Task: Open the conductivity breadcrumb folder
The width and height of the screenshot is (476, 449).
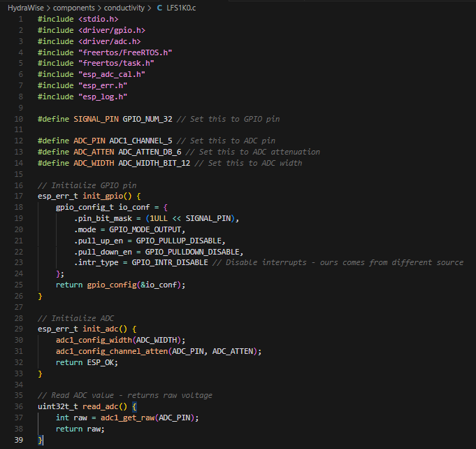Action: pyautogui.click(x=124, y=7)
